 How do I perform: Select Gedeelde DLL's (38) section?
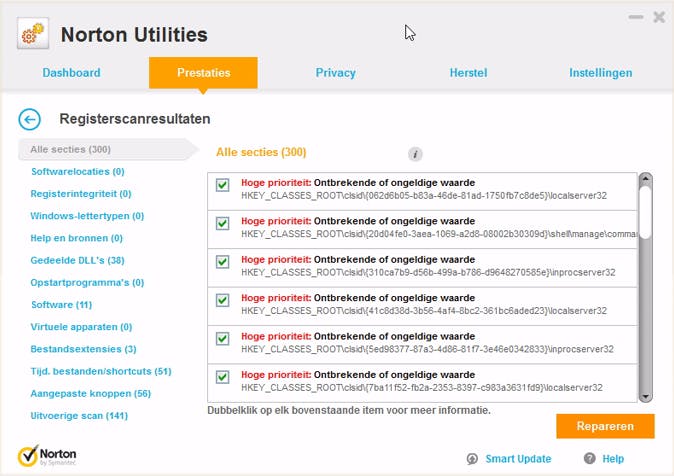(77, 260)
